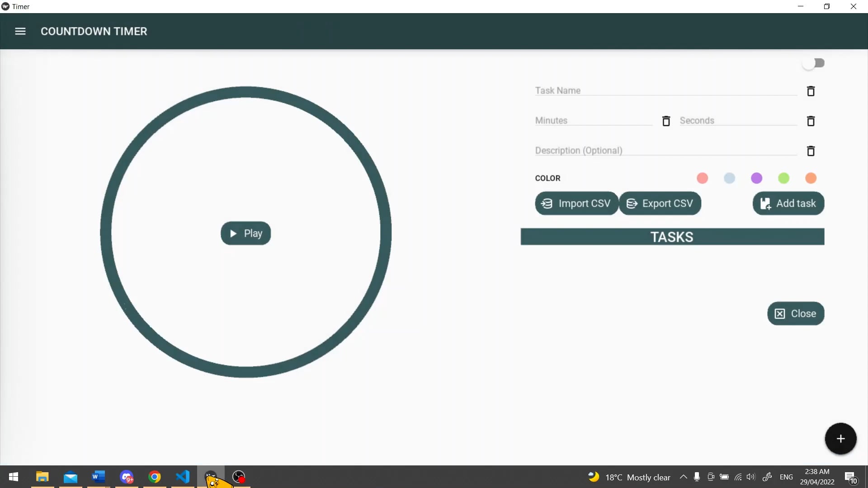The image size is (868, 488).
Task: Select the green color swatch
Action: tap(783, 178)
